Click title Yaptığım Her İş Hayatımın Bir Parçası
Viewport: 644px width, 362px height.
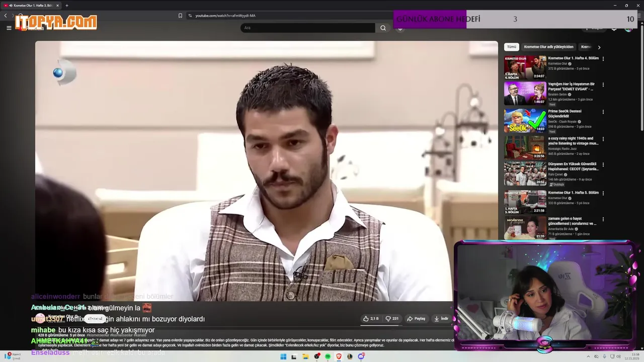[573, 86]
